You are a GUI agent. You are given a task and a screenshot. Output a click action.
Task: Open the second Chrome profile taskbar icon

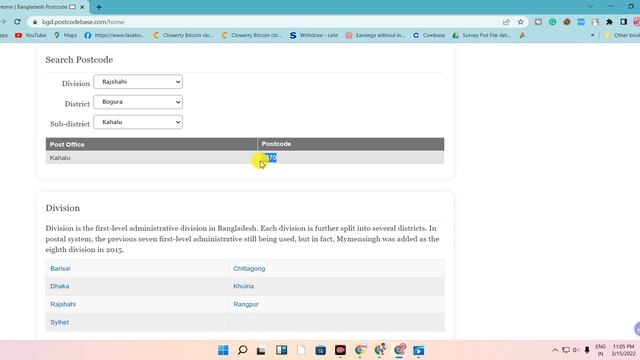click(x=380, y=350)
